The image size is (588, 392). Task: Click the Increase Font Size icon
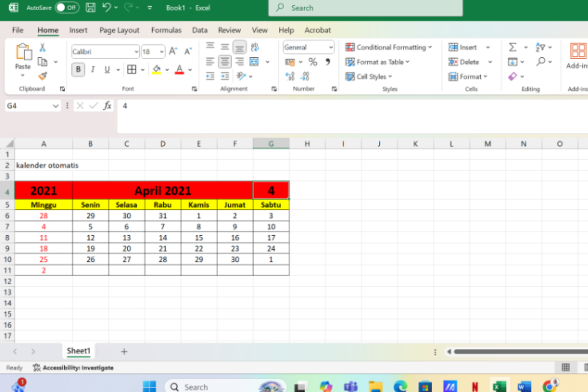173,51
